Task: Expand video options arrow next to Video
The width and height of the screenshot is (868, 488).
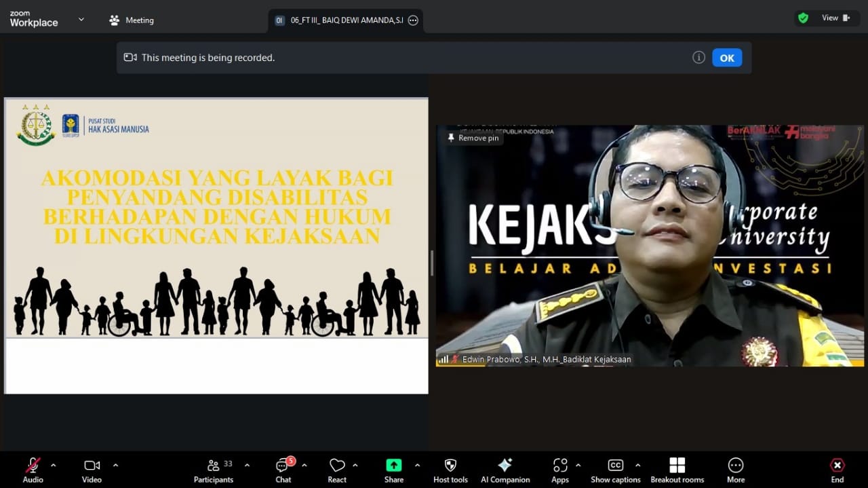Action: pos(115,465)
